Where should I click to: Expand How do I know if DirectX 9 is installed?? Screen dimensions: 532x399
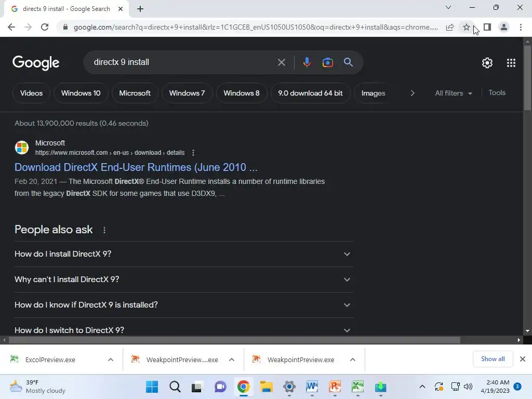(x=182, y=305)
